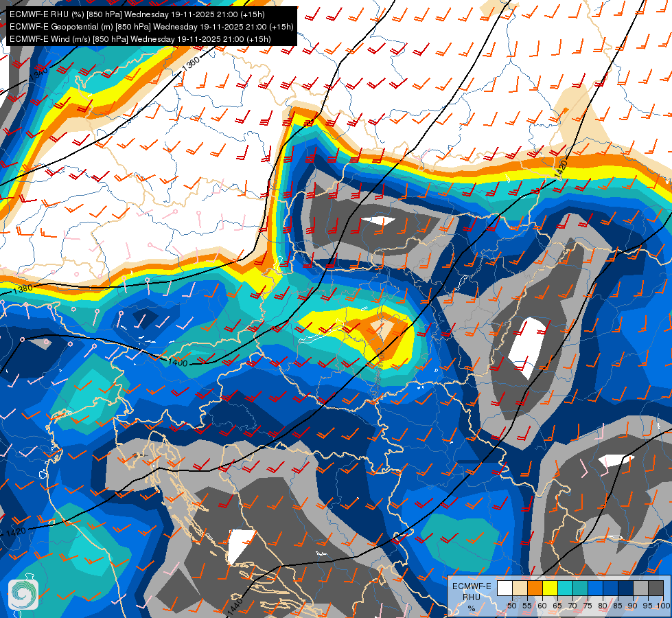Image resolution: width=672 pixels, height=618 pixels.
Task: Click the legend tick value 70
Action: click(x=572, y=606)
